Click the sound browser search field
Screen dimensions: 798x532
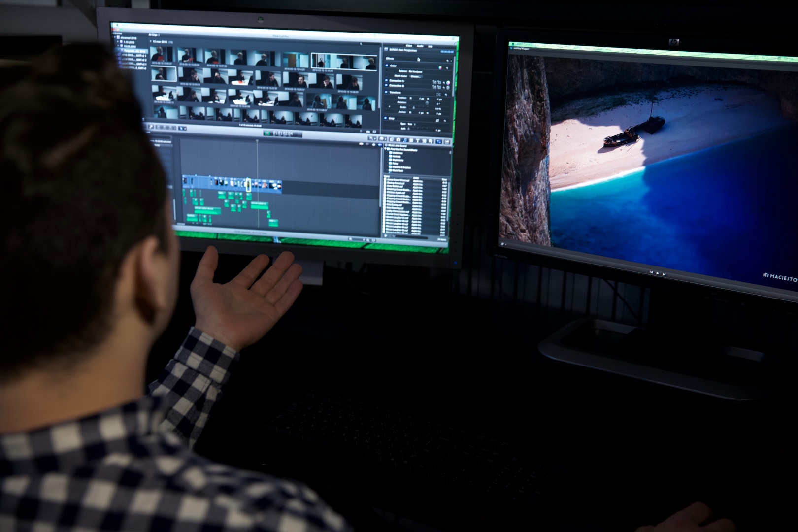(410, 236)
